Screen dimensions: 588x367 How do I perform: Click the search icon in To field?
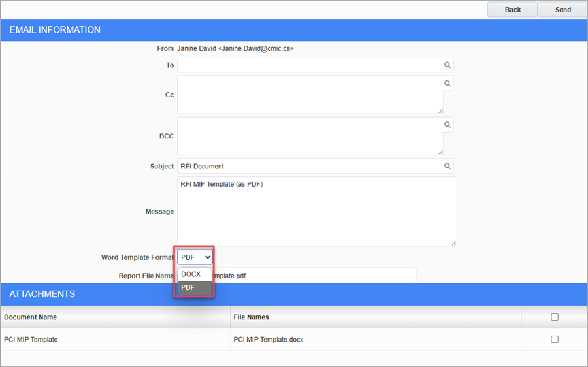(448, 65)
